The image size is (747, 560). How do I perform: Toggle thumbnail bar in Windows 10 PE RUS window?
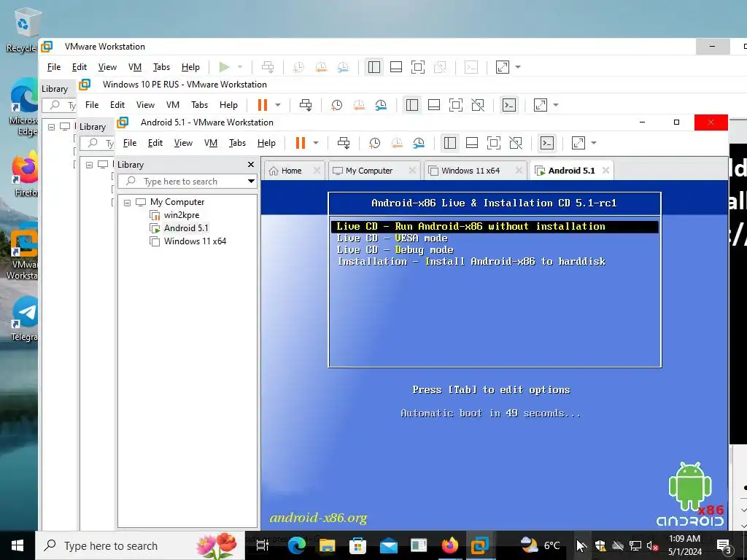pos(434,105)
